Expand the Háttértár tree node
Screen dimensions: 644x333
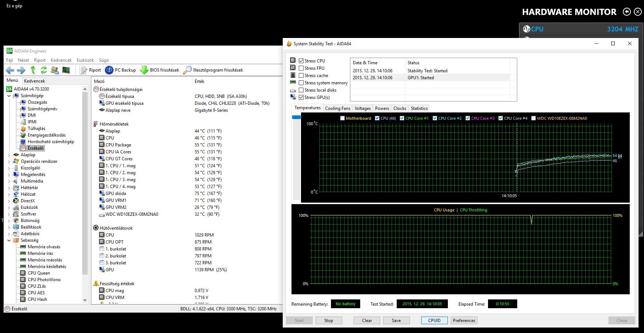point(9,188)
